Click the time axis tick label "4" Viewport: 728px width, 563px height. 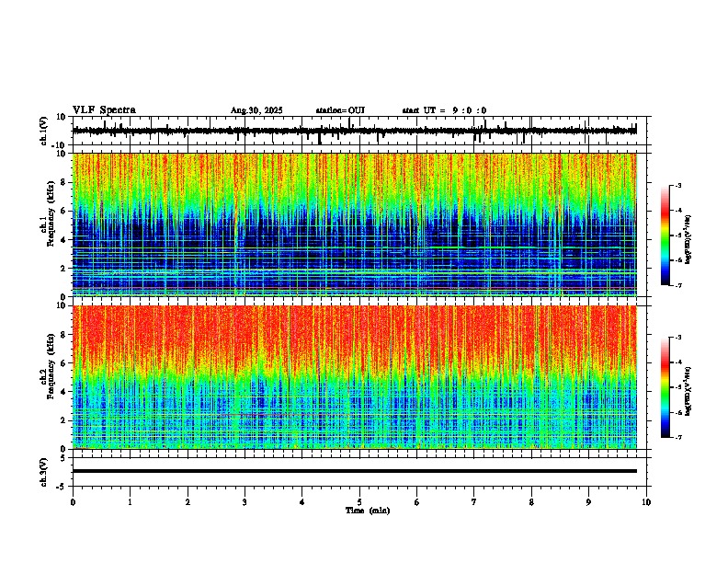(x=302, y=502)
